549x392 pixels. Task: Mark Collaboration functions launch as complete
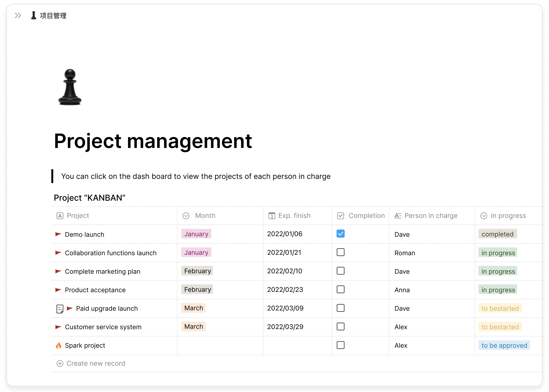pyautogui.click(x=340, y=252)
